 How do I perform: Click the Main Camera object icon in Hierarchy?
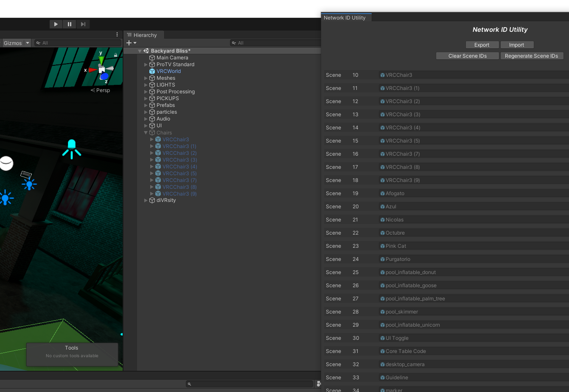coord(152,58)
